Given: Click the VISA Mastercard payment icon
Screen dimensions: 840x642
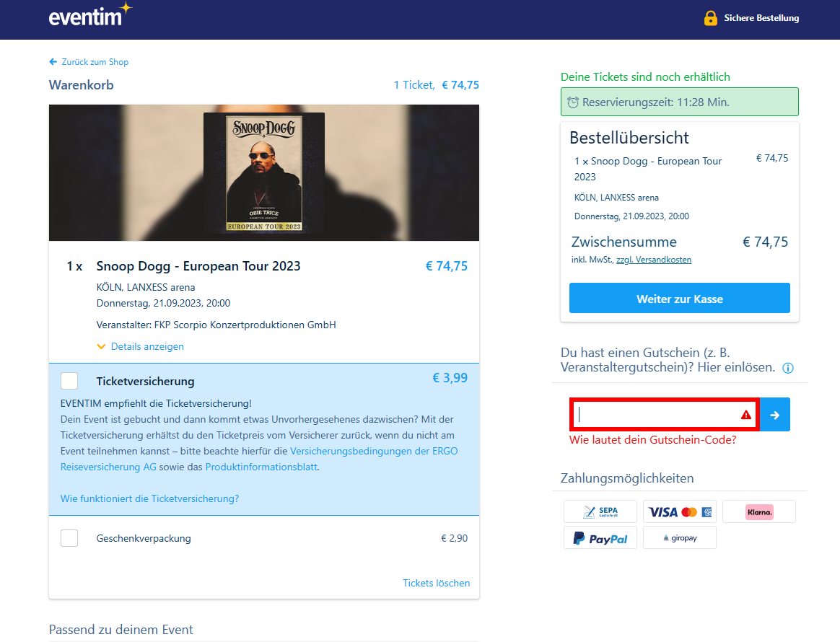Looking at the screenshot, I should 679,511.
